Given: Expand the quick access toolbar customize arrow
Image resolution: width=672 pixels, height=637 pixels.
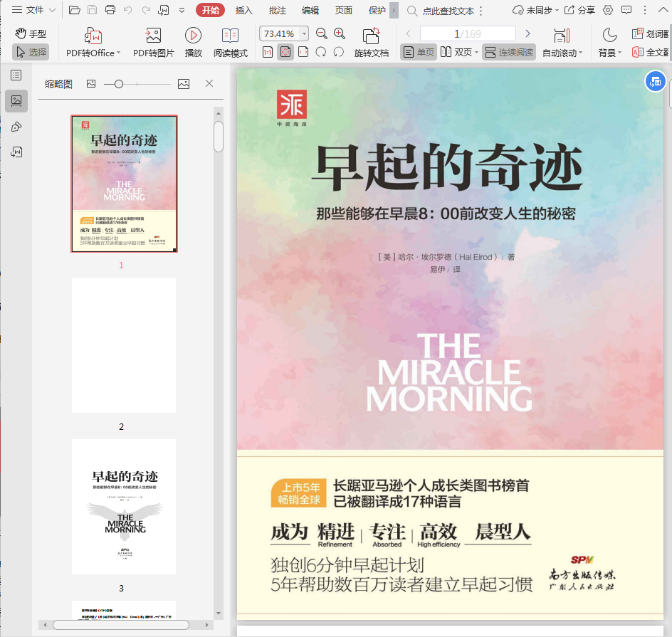Looking at the screenshot, I should 182,10.
